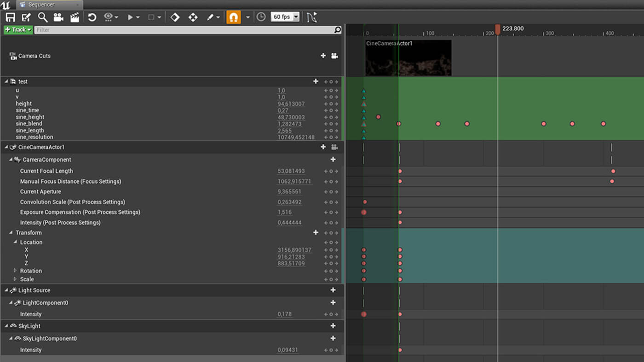
Task: Click the Restore Pre-Animated State icon
Action: coord(92,17)
